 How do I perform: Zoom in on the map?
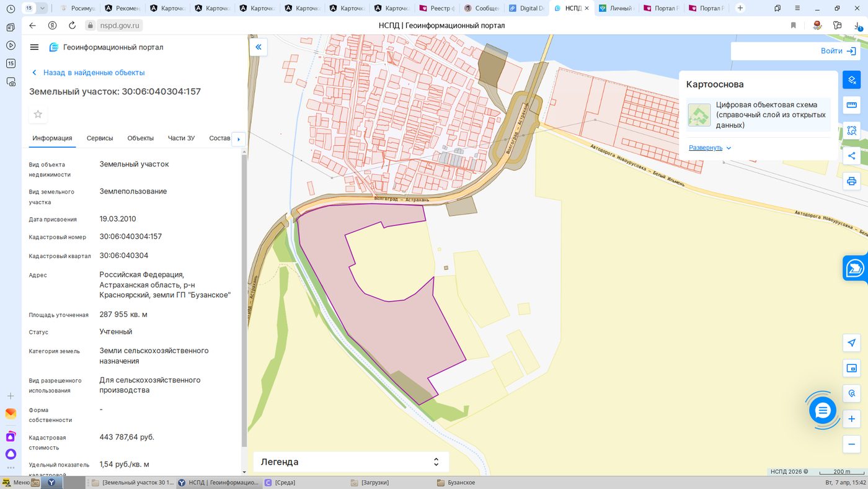coord(852,419)
